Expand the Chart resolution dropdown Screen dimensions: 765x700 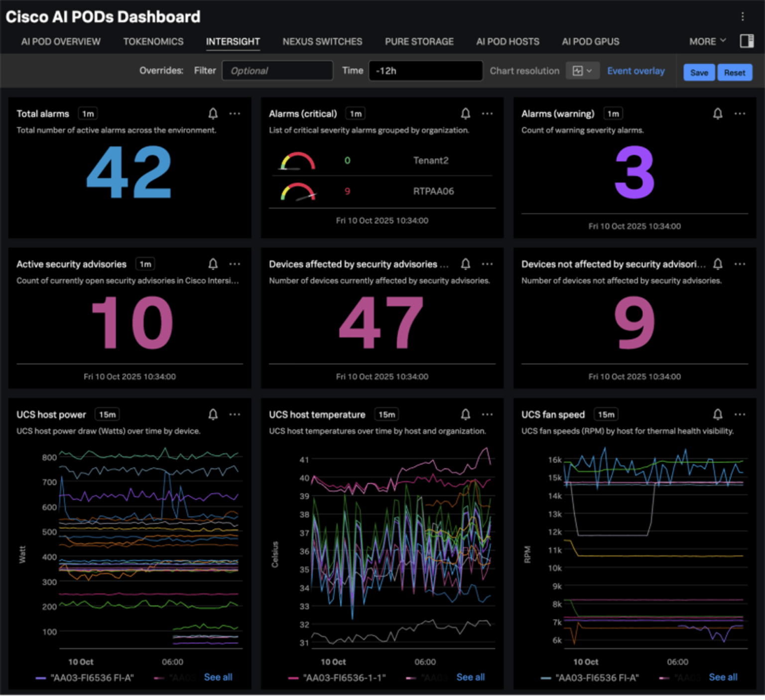[x=582, y=71]
